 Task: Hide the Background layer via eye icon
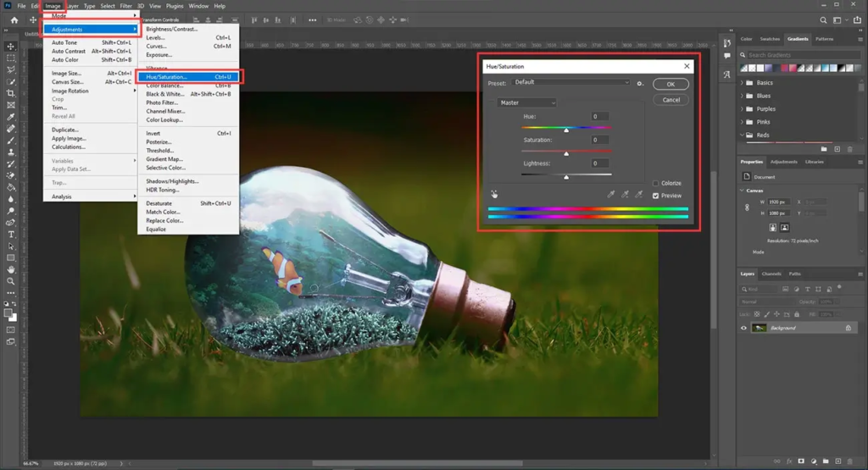pyautogui.click(x=743, y=328)
